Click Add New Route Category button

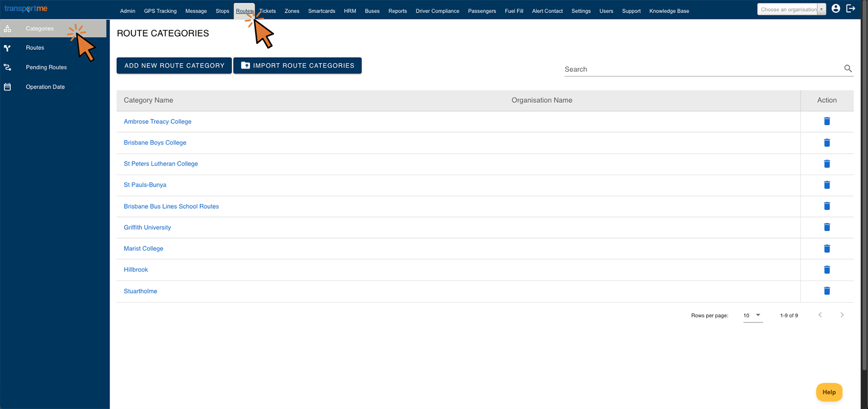click(x=174, y=66)
